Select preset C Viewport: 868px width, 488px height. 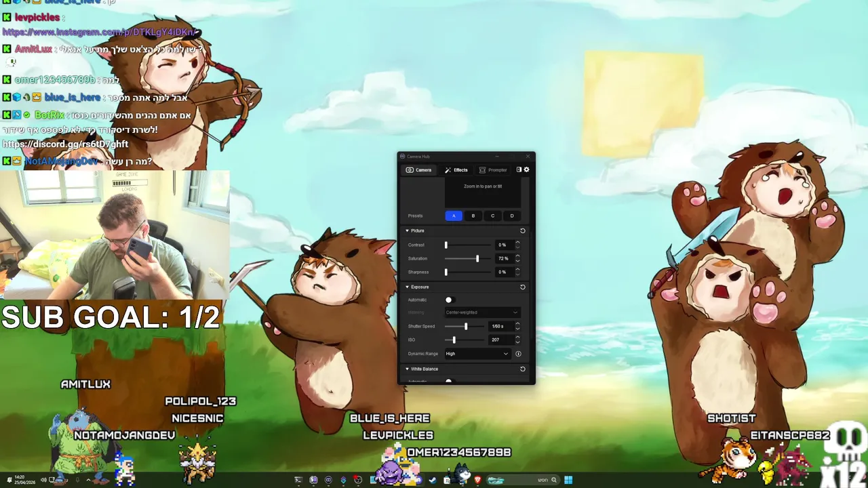coord(492,216)
